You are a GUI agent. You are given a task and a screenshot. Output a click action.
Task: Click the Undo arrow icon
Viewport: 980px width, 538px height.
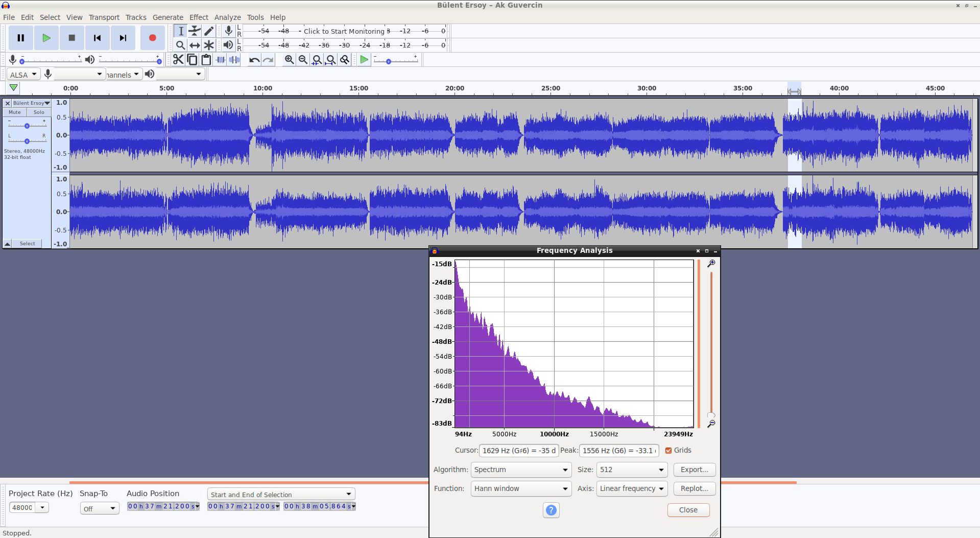tap(254, 60)
